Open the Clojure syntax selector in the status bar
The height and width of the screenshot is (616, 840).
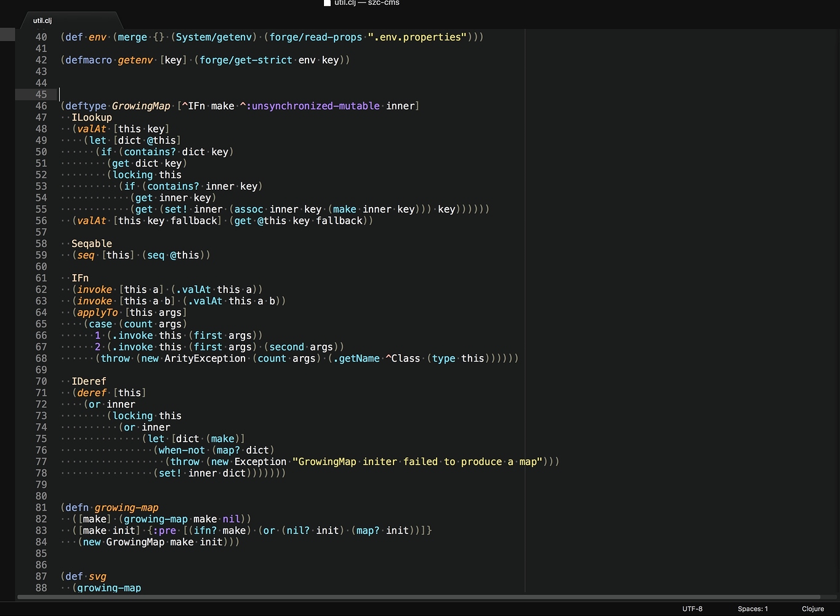(x=812, y=609)
